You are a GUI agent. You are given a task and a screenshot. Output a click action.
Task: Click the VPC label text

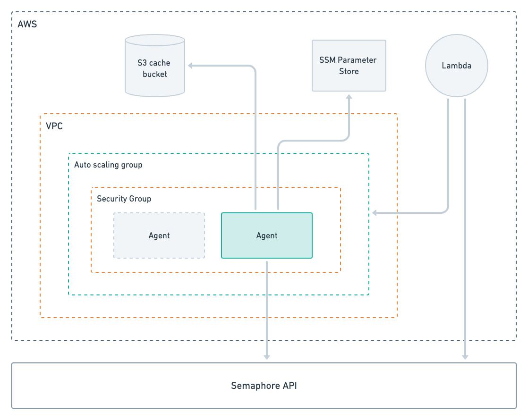click(x=54, y=126)
